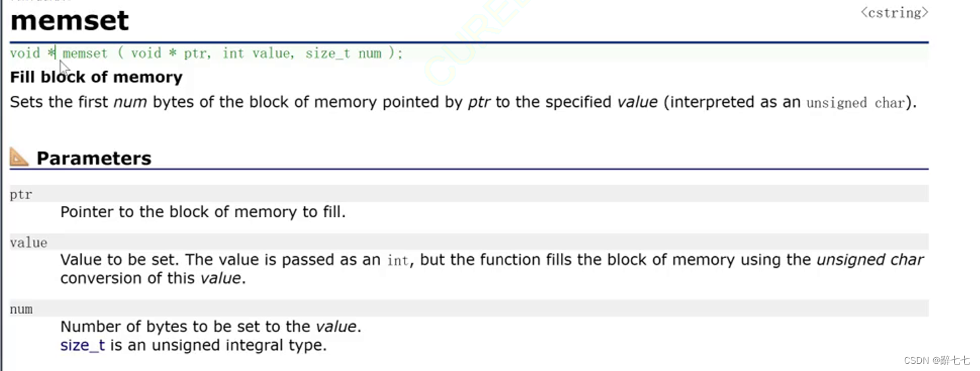Screen dimensions: 980x371
Task: Click the Fill block of memory heading
Action: pos(96,77)
